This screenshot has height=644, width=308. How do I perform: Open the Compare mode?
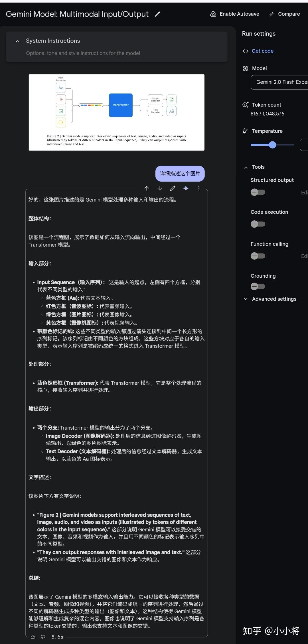point(284,14)
